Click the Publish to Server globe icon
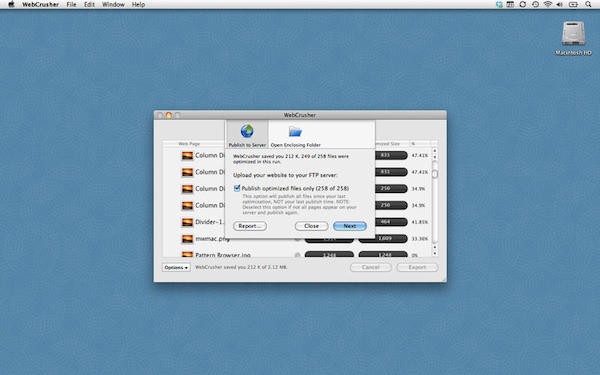This screenshot has height=375, width=600. [x=247, y=131]
